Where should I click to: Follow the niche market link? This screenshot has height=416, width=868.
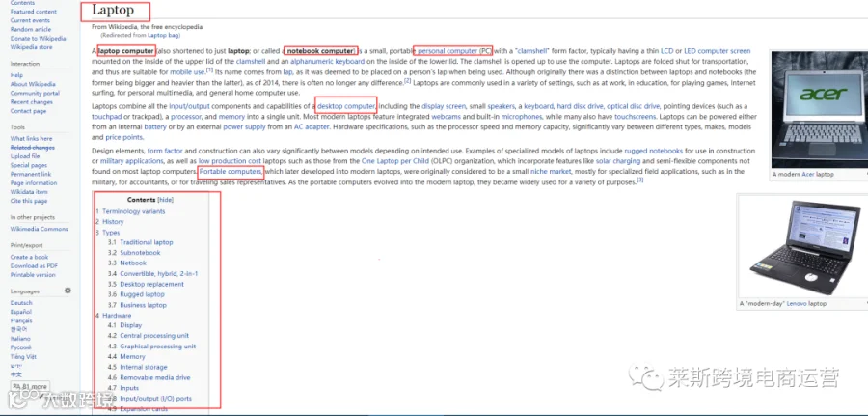(x=551, y=172)
